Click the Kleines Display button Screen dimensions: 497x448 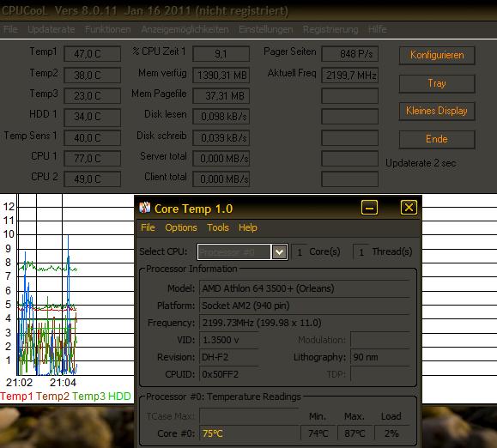pos(437,111)
